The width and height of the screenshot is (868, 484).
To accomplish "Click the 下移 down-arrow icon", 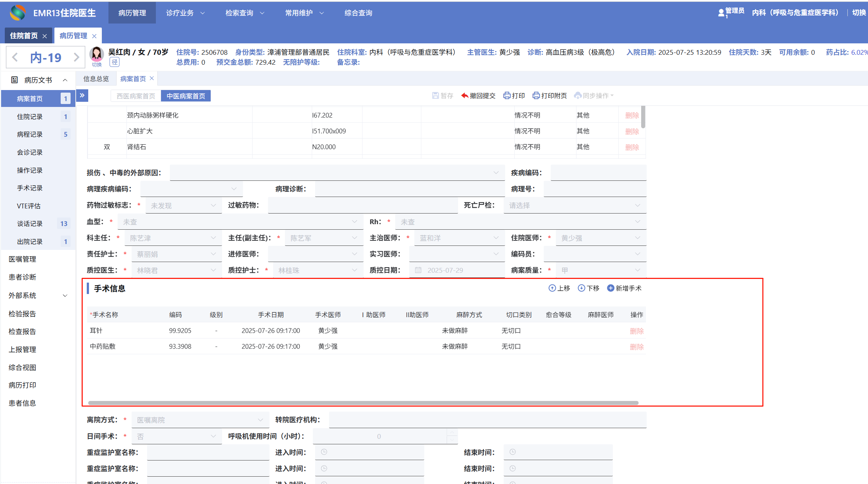I will click(581, 288).
